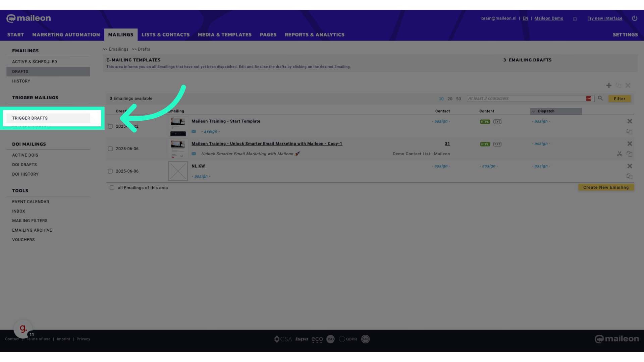
Task: Open the START tab
Action: click(x=15, y=35)
